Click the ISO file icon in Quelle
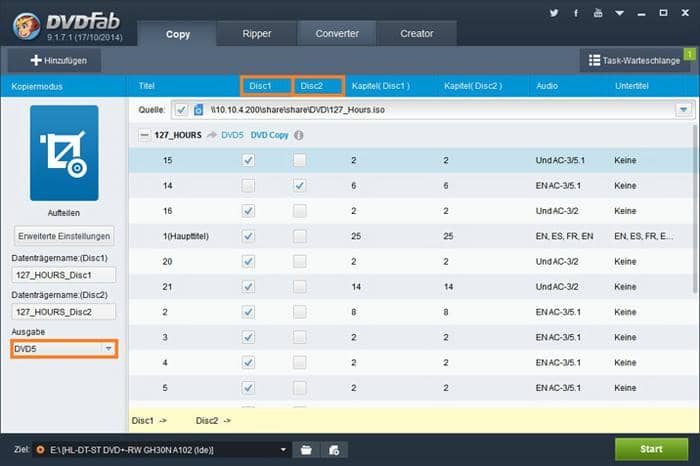This screenshot has width=700, height=466. point(199,110)
